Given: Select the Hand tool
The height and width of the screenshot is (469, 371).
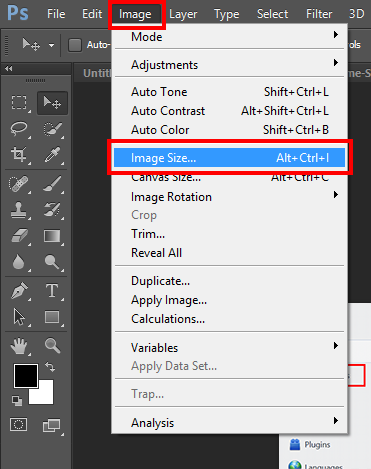Looking at the screenshot, I should pyautogui.click(x=19, y=346).
